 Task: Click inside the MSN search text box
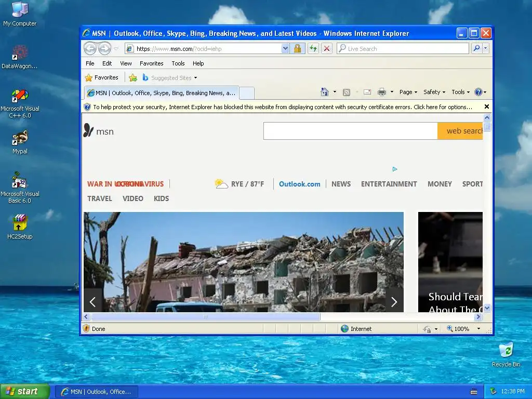coord(351,131)
